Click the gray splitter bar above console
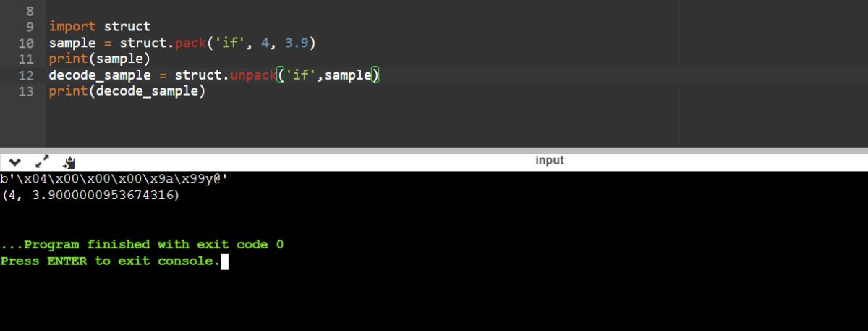This screenshot has width=868, height=331. (434, 150)
